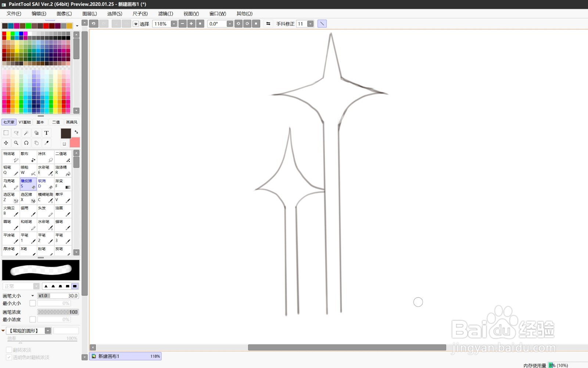Screen dimensions: 588x368
Task: Open the 文件(F) menu
Action: pos(14,14)
